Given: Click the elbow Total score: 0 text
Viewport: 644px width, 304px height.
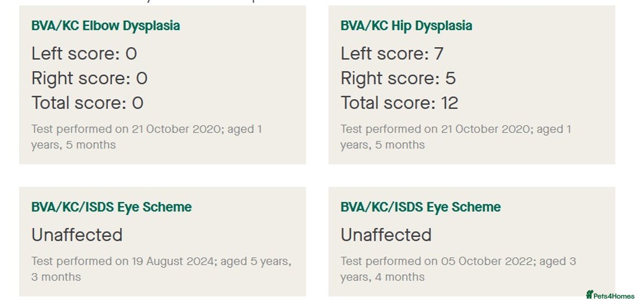Looking at the screenshot, I should [x=87, y=103].
